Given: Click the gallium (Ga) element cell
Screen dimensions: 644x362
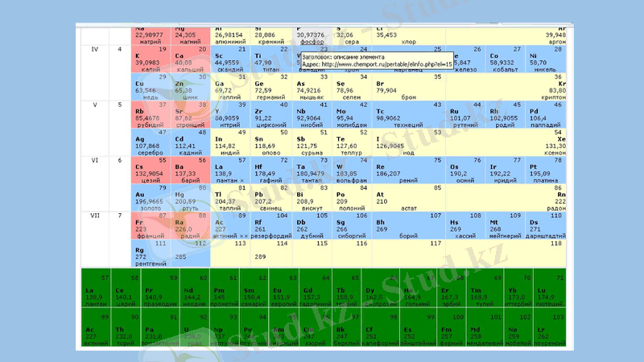Looking at the screenshot, I should point(231,87).
